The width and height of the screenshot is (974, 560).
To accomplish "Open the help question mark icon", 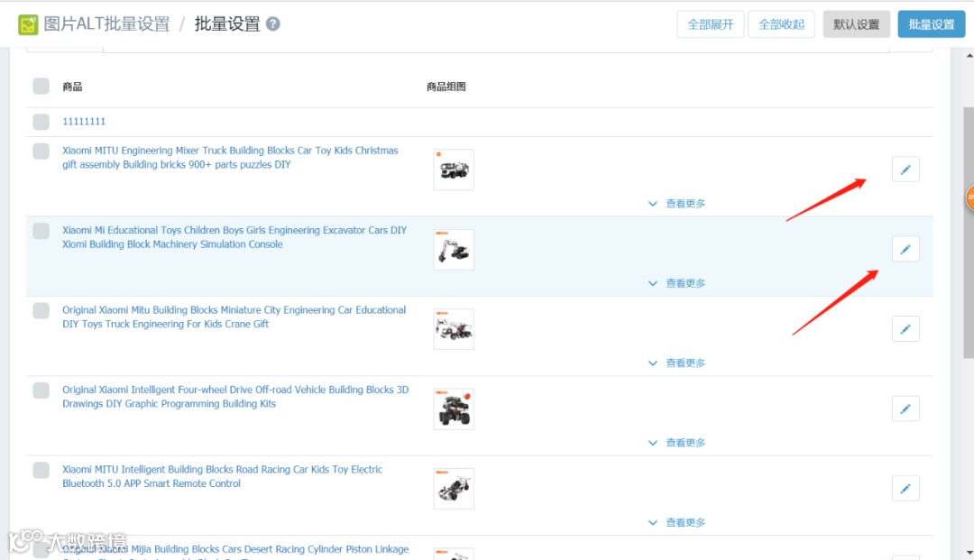I will (x=272, y=23).
